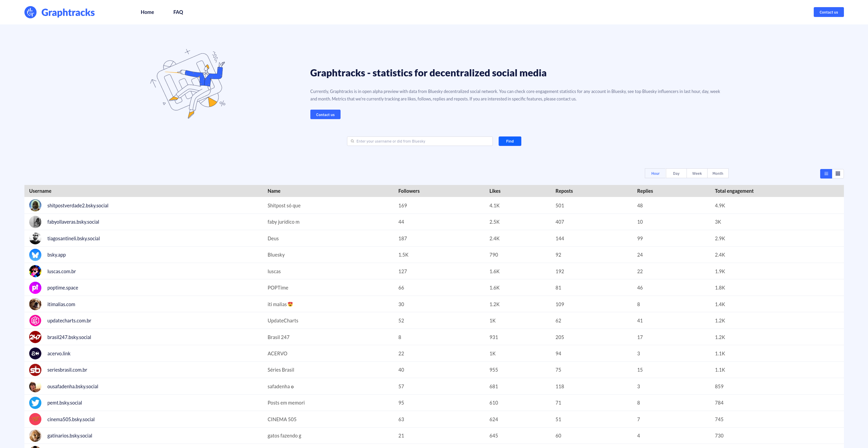The width and height of the screenshot is (868, 448).
Task: Switch to grid view icon
Action: pyautogui.click(x=838, y=174)
